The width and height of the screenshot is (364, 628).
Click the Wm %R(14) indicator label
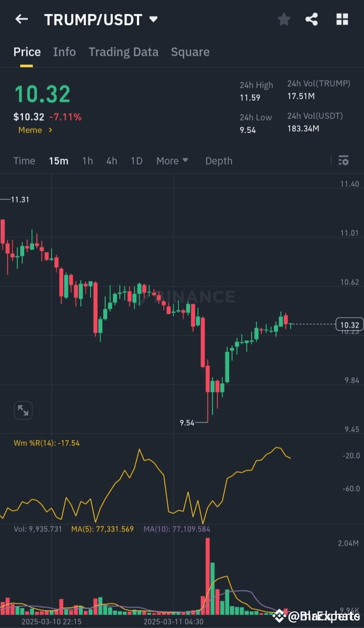click(47, 443)
